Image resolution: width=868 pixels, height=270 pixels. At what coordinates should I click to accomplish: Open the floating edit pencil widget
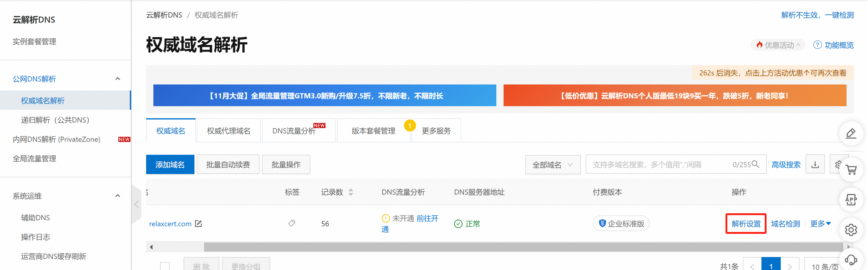(x=851, y=133)
